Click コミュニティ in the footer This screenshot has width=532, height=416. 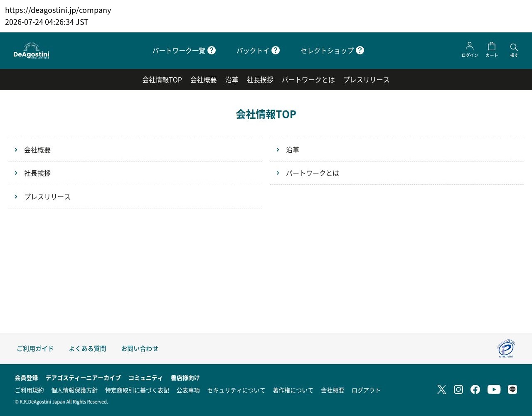[x=145, y=378]
